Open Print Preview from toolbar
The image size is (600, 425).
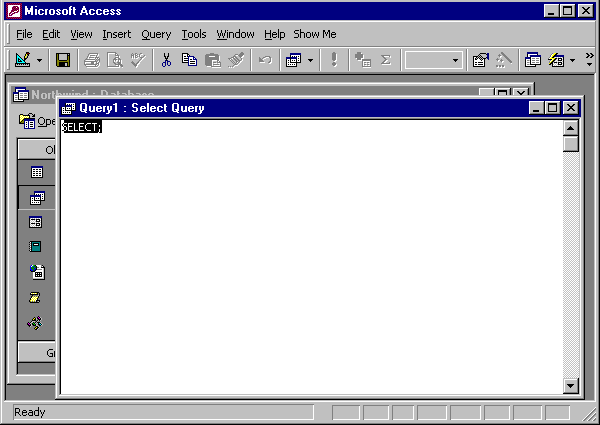click(x=114, y=60)
